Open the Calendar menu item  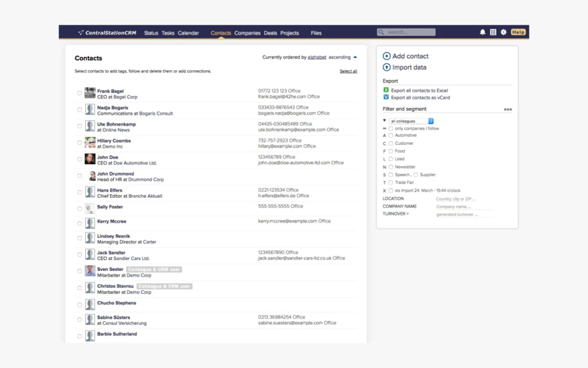coord(188,33)
